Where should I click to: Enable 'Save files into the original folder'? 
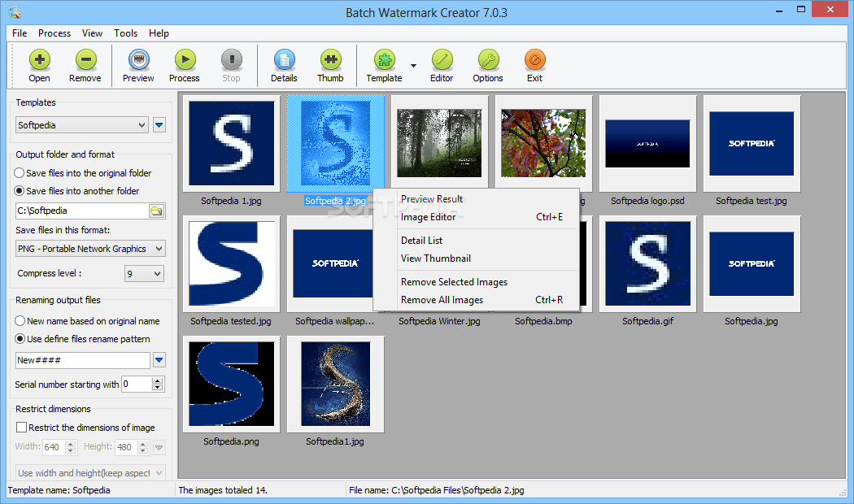[17, 172]
